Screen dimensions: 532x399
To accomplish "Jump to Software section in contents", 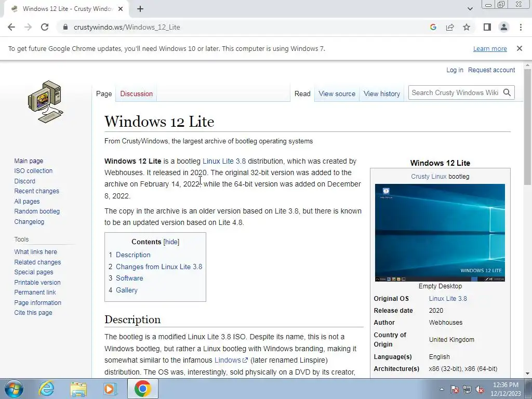I will (x=129, y=278).
